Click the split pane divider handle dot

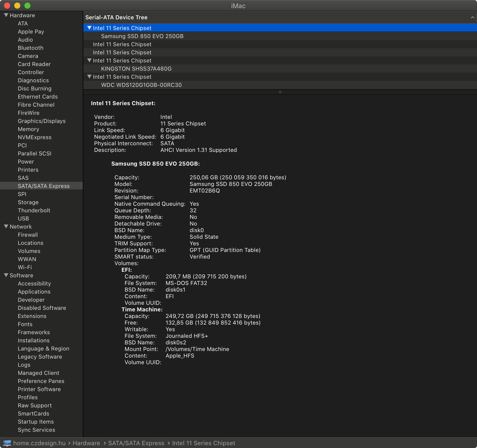[280, 92]
